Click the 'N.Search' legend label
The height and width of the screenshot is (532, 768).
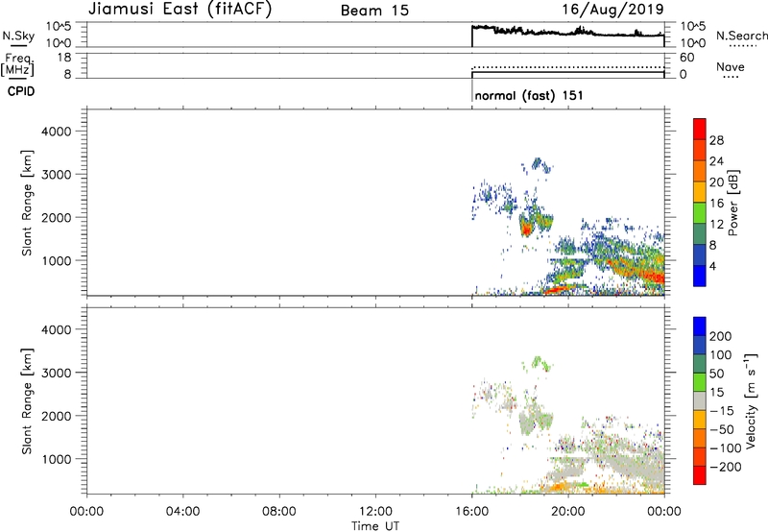(x=741, y=36)
